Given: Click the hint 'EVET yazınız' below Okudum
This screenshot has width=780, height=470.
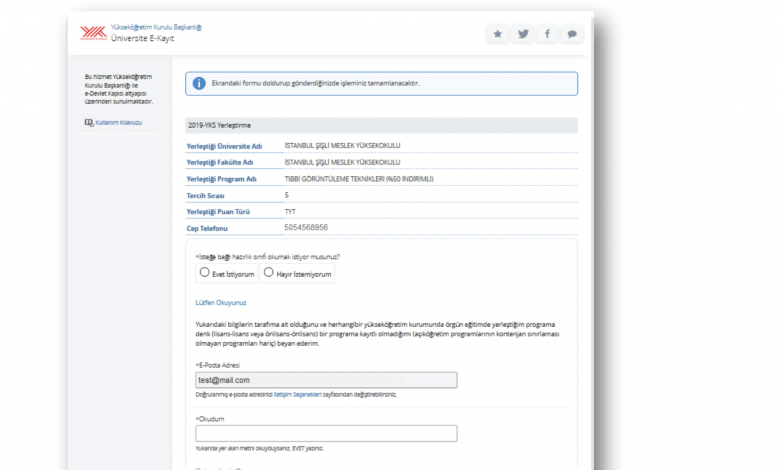Looking at the screenshot, I should (x=259, y=448).
